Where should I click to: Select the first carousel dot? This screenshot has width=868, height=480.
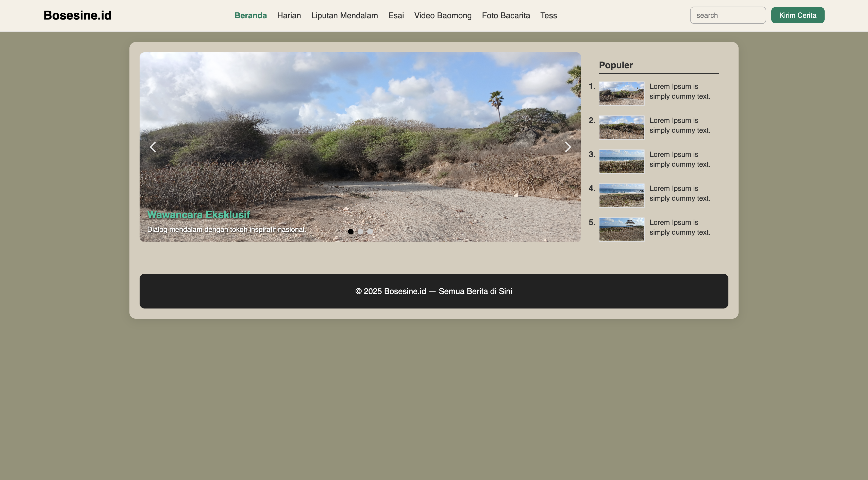click(351, 231)
